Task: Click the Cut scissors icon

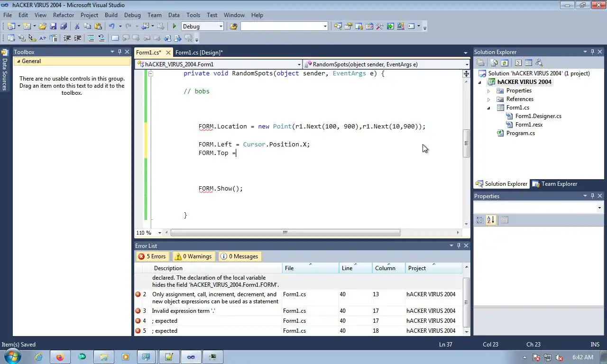Action: [77, 27]
